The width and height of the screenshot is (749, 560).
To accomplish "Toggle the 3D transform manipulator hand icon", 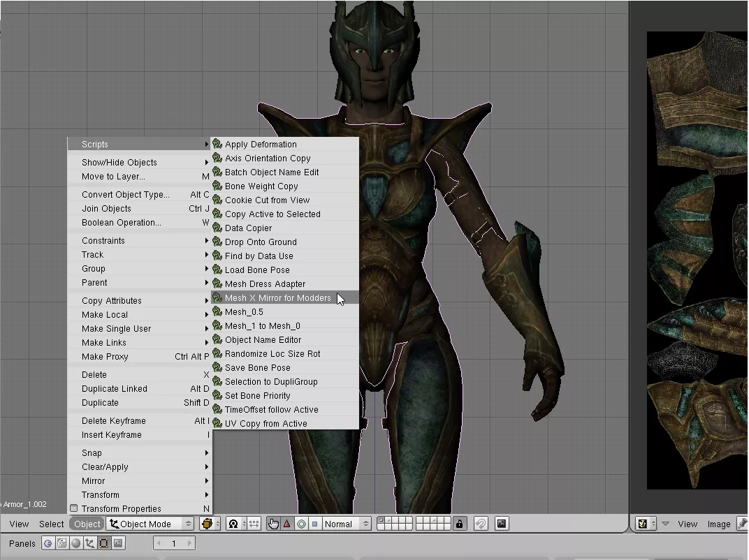I will click(273, 524).
